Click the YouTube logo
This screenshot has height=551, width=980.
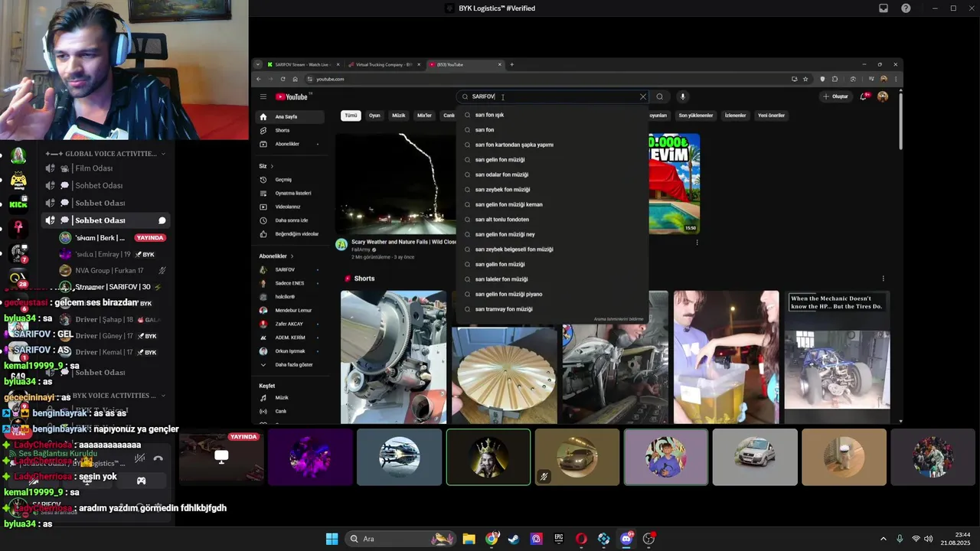pyautogui.click(x=292, y=96)
